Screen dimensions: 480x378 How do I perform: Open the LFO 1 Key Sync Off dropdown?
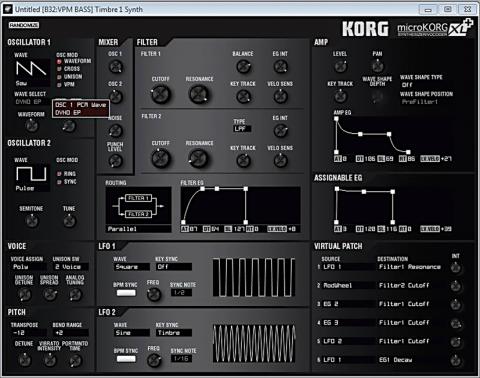coord(174,267)
